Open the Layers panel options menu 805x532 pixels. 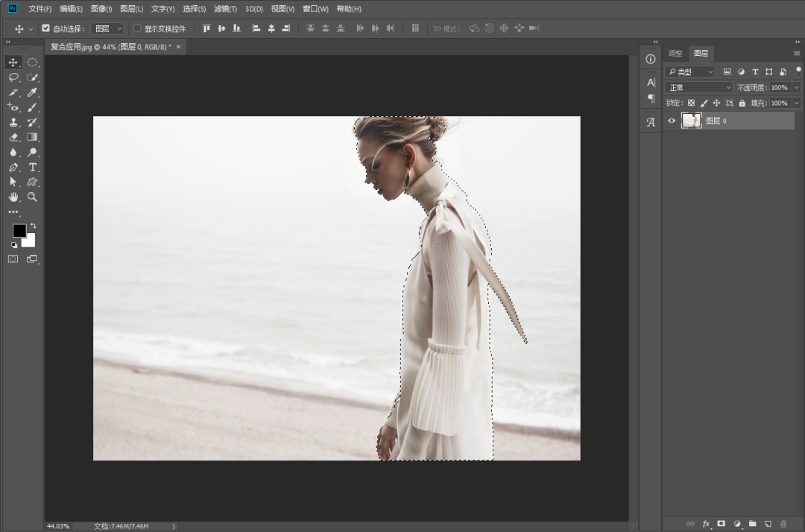(797, 54)
